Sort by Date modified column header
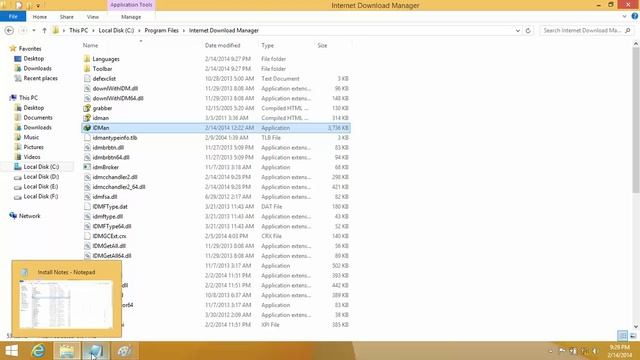Viewport: 640px width, 360px height. coord(222,45)
